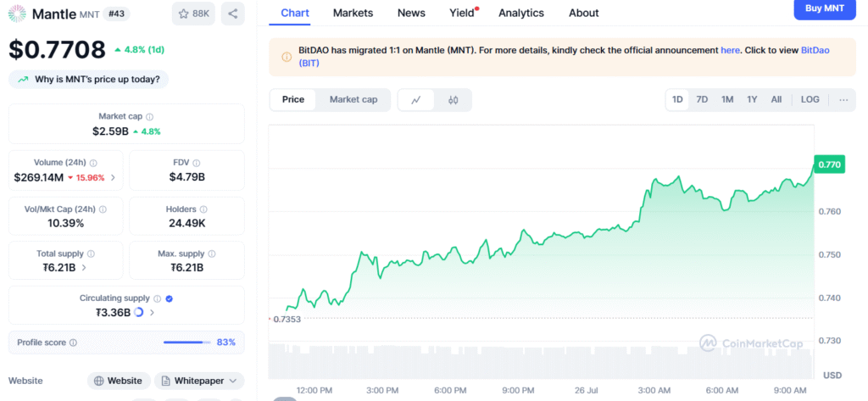
Task: Open Circulating supply info icon
Action: 157,298
